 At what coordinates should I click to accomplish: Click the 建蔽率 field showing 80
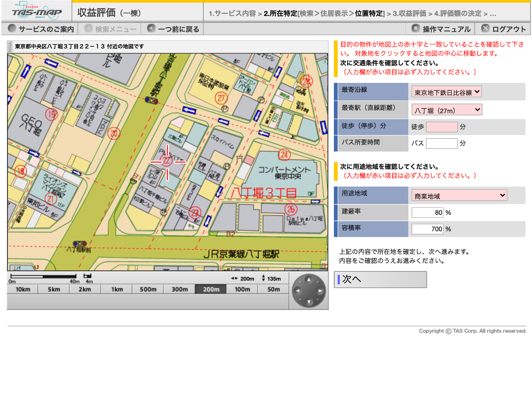[x=427, y=212]
